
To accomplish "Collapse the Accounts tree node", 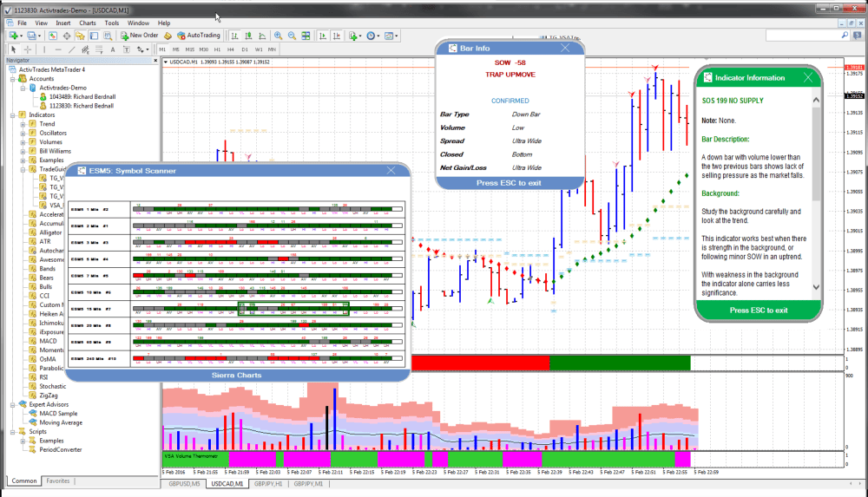I will click(x=13, y=79).
